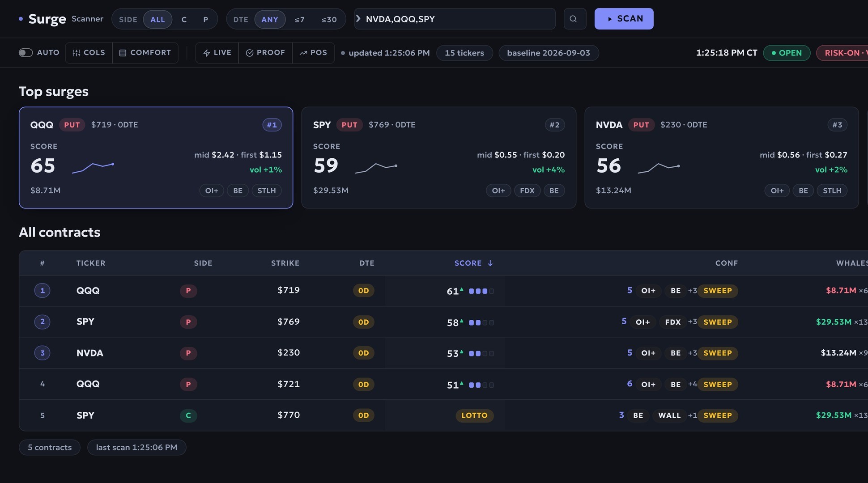Click the #1 rank badge on QQQ card
This screenshot has height=483, width=868.
(272, 125)
